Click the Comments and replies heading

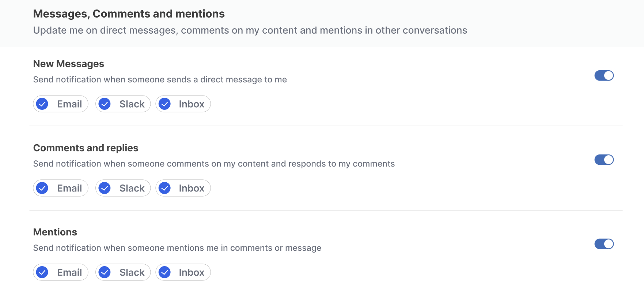(86, 148)
